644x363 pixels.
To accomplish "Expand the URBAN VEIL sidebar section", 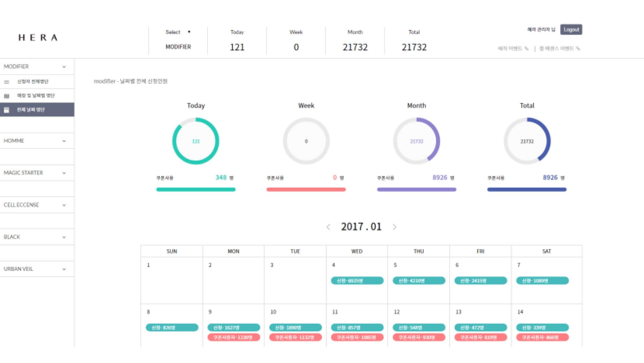I will (37, 269).
